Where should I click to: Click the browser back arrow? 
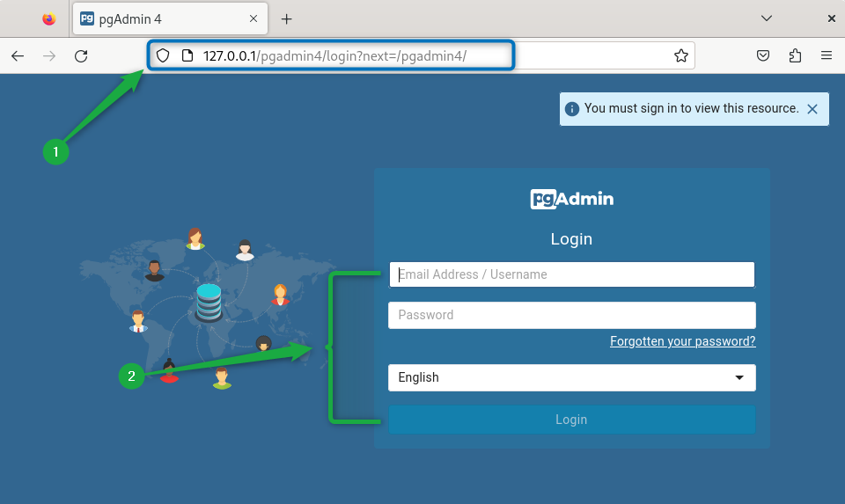18,56
